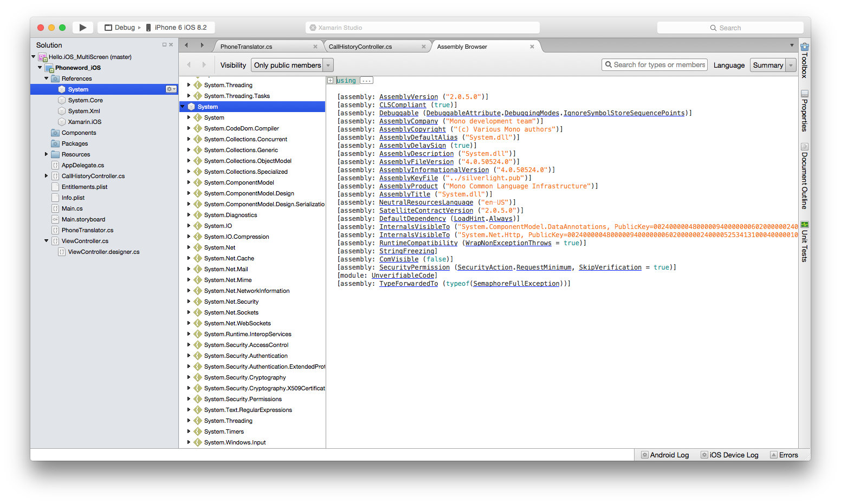Click the Search for types or members field
This screenshot has width=841, height=504.
point(658,65)
